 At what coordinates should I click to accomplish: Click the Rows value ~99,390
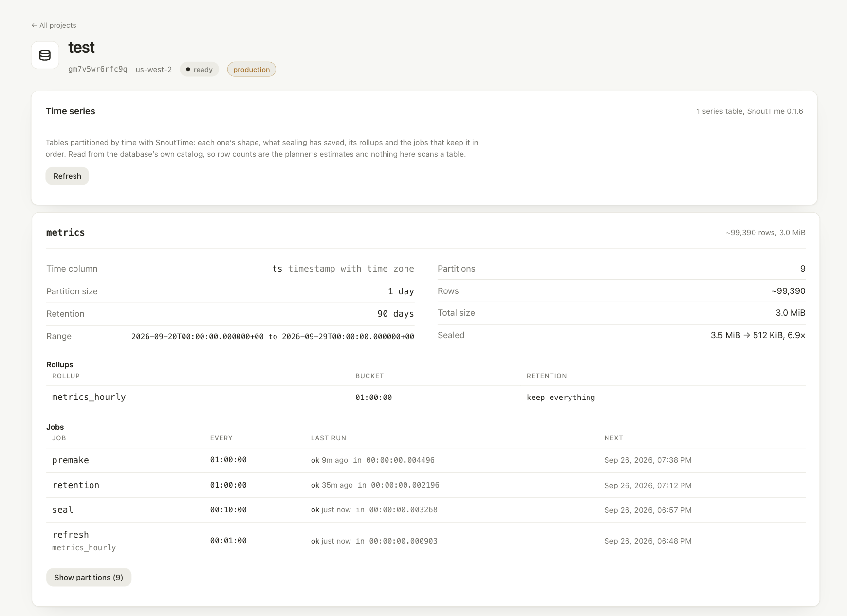(x=788, y=291)
